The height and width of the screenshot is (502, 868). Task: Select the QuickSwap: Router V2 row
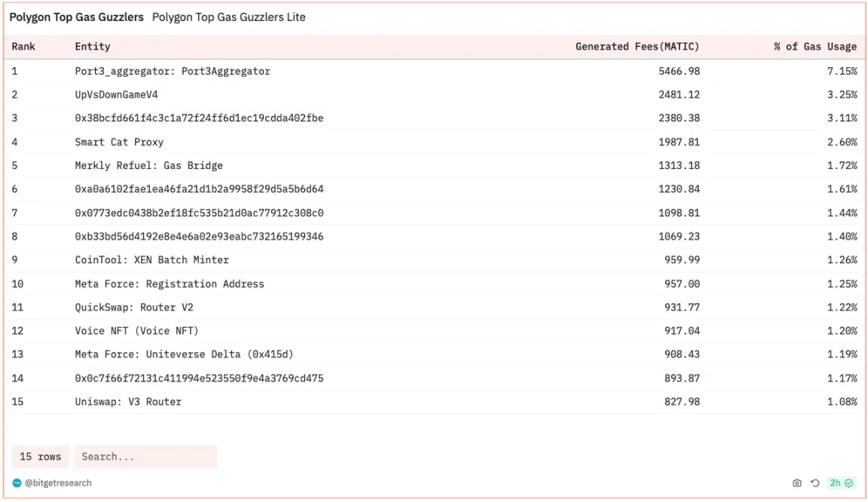(134, 308)
